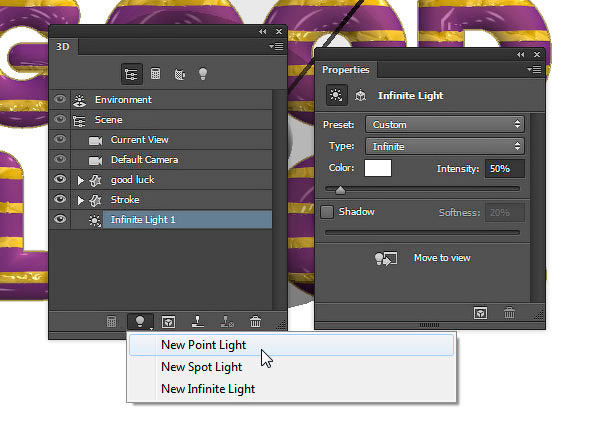Filter 3D panel by lights
Screen dimensions: 600x425
pos(203,73)
